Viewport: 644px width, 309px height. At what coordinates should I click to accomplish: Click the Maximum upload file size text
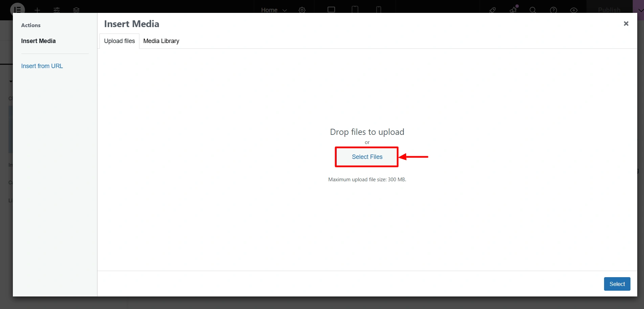click(x=367, y=180)
